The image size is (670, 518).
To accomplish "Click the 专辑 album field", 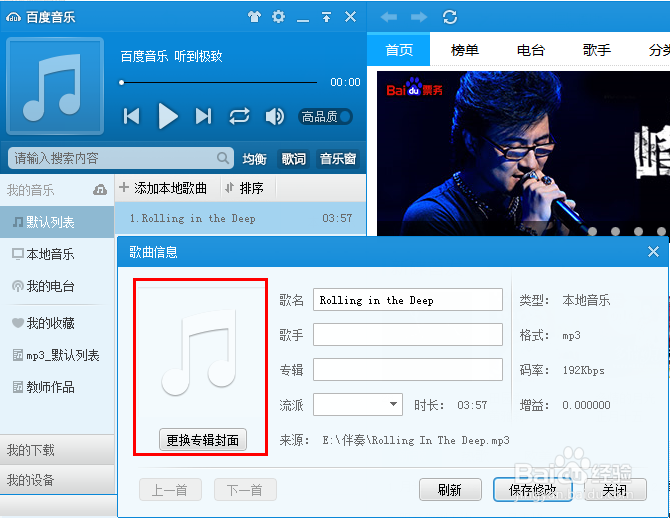I will 408,369.
